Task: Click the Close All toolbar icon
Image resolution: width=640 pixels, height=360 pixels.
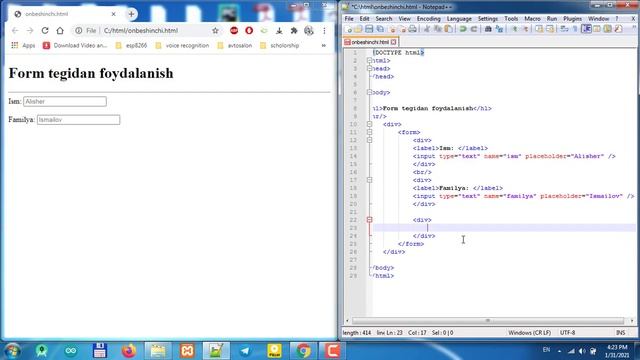Action: (403, 29)
